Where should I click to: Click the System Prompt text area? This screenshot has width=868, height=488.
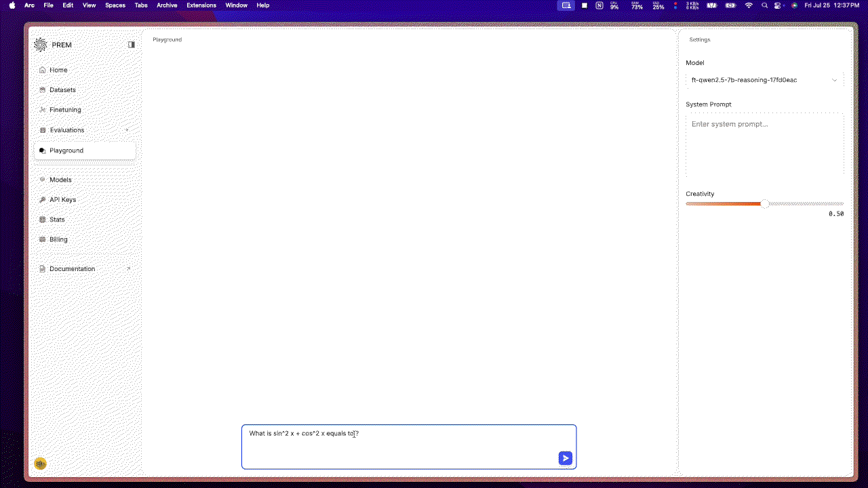765,145
